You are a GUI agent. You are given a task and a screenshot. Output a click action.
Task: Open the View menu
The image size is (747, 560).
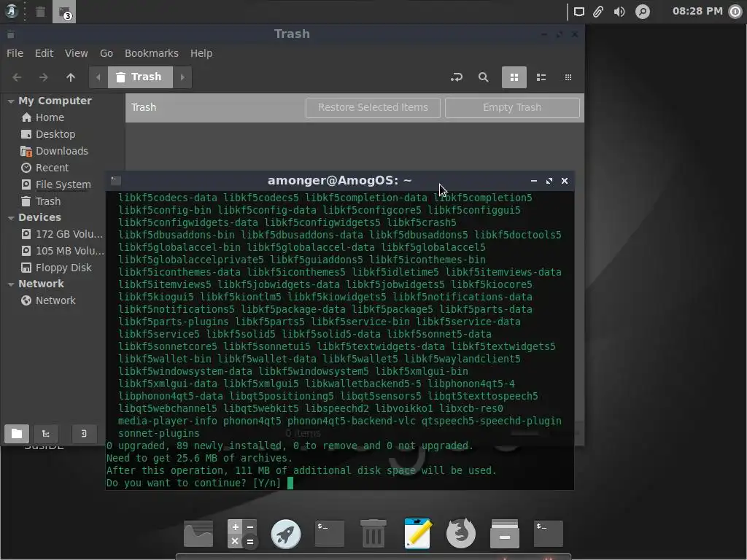(76, 53)
